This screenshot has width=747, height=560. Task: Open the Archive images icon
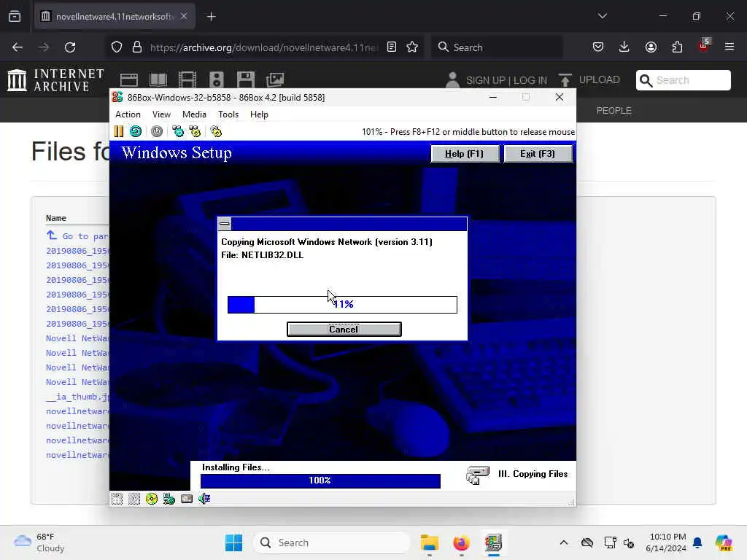tap(275, 79)
